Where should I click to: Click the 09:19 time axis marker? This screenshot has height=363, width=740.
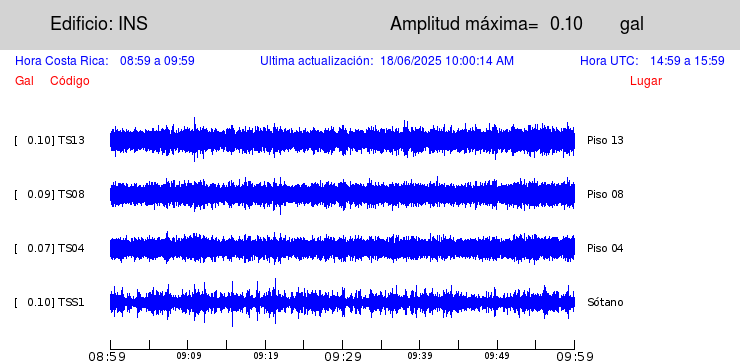[266, 356]
